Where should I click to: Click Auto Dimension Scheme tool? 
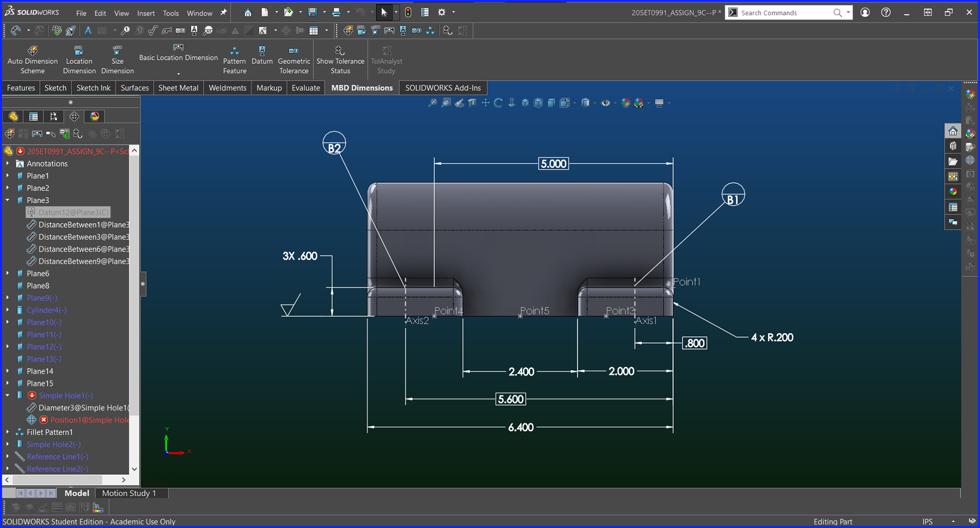coord(33,60)
